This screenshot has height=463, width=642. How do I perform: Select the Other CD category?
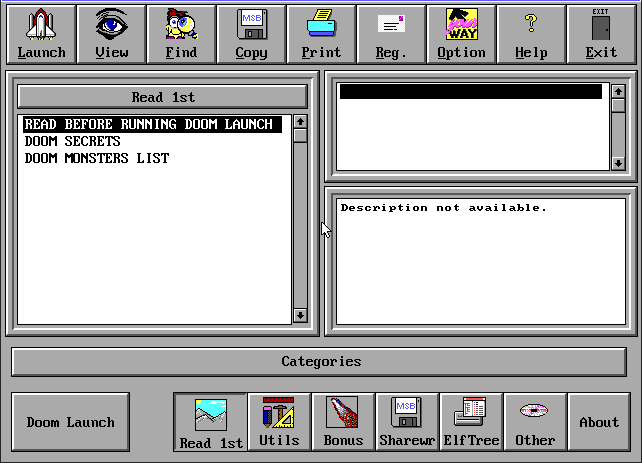[535, 422]
